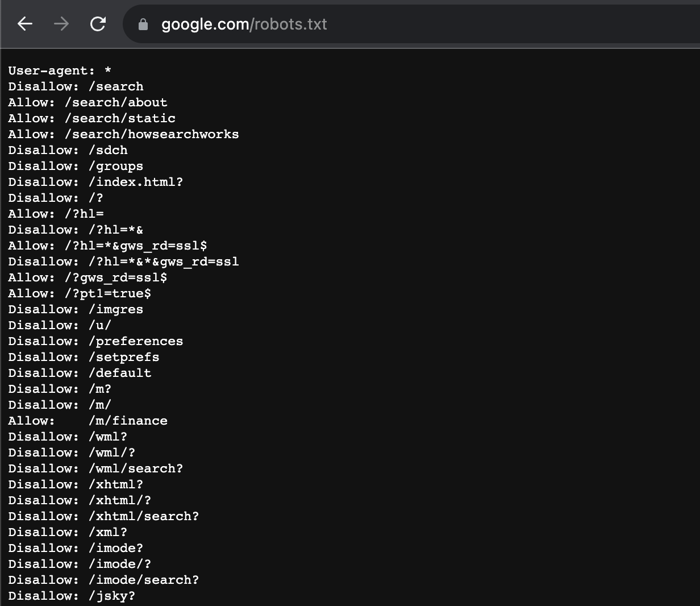Viewport: 700px width, 606px height.
Task: Click the 'Disallow: /preferences' line
Action: pyautogui.click(x=95, y=342)
